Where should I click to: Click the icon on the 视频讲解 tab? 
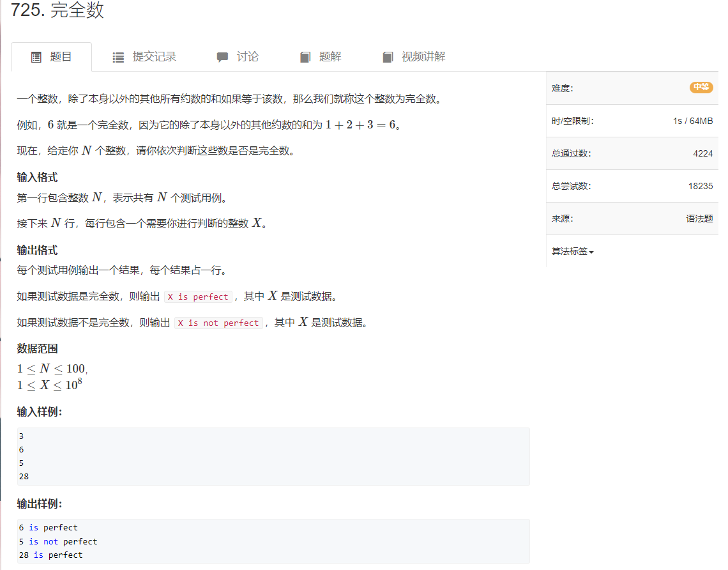[x=388, y=56]
